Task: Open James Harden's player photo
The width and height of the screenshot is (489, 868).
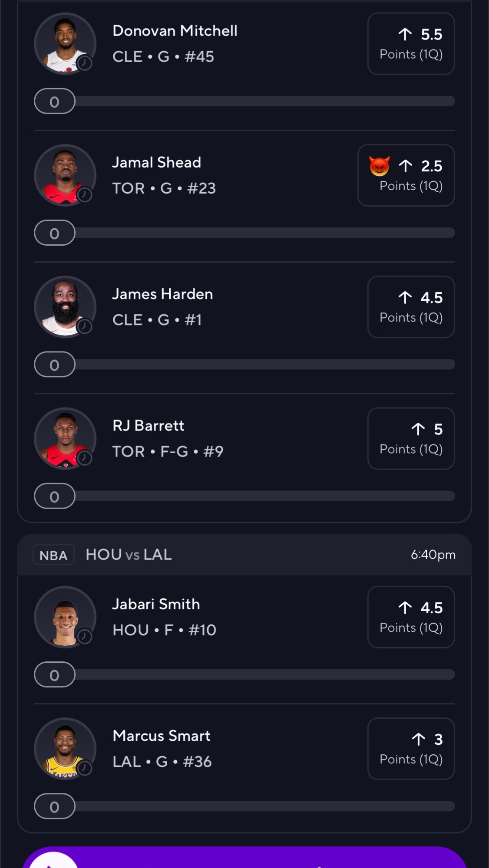Action: click(65, 307)
